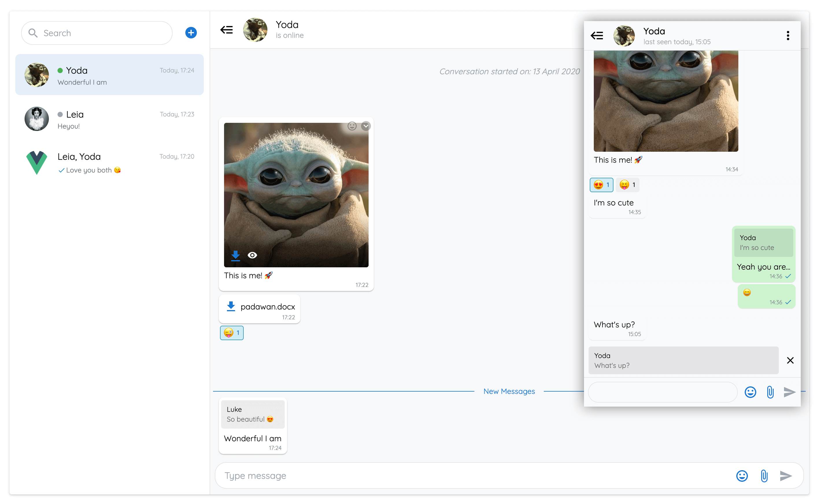
Task: Open a new conversation with the plus icon
Action: [191, 33]
